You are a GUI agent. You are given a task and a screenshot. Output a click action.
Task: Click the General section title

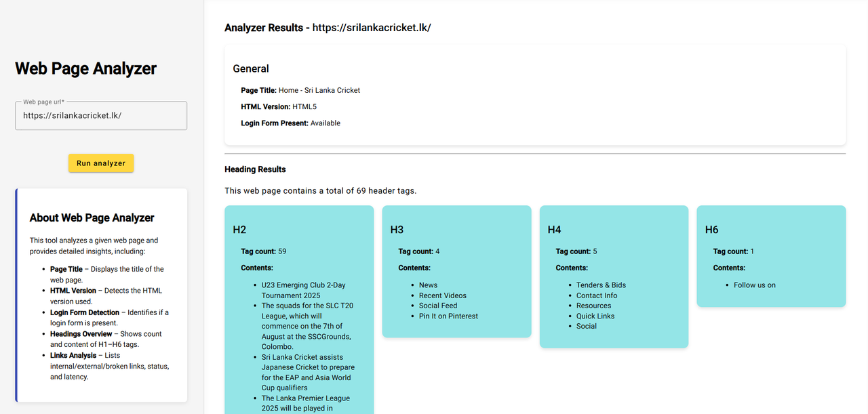[x=251, y=68]
